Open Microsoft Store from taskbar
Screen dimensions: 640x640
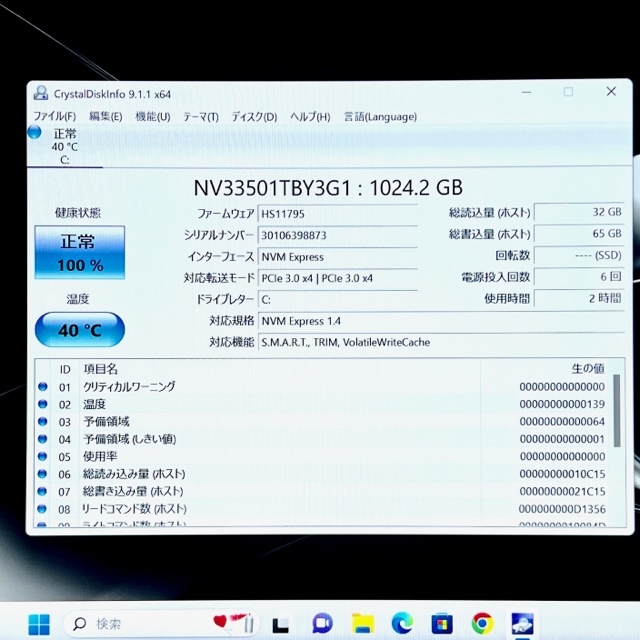442,624
